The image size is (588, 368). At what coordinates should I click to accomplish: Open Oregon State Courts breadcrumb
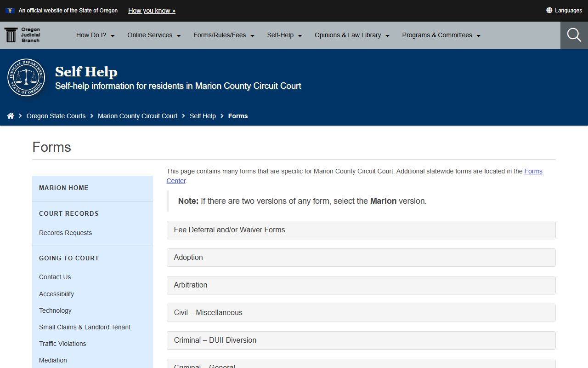tap(56, 116)
